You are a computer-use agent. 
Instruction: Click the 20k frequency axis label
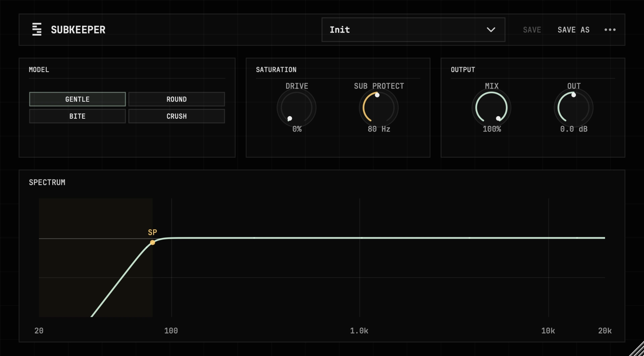[x=605, y=331]
